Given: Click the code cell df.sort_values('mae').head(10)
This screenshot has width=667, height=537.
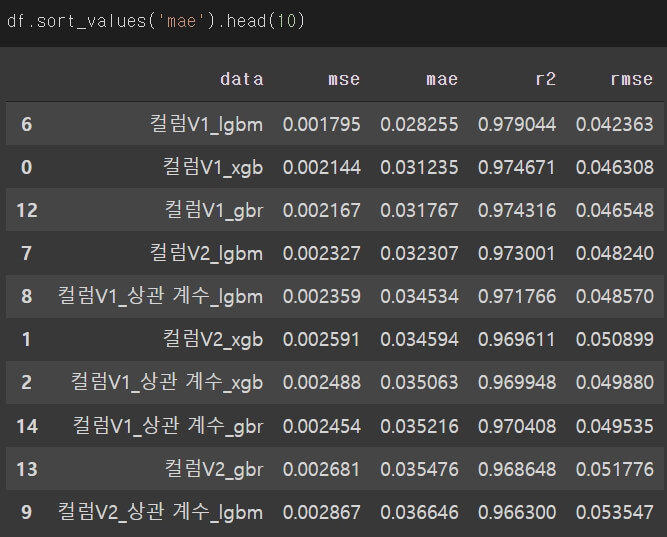Looking at the screenshot, I should 156,21.
